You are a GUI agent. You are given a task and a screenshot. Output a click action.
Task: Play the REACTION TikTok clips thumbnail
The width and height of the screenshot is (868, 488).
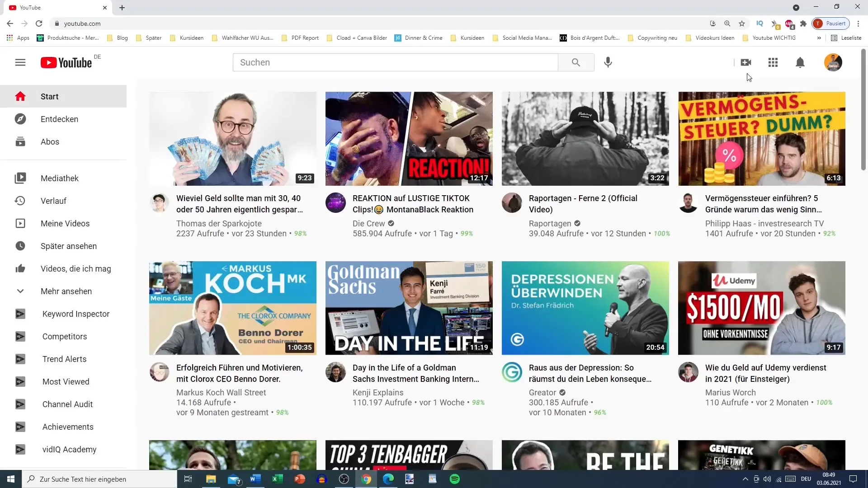[x=409, y=139]
